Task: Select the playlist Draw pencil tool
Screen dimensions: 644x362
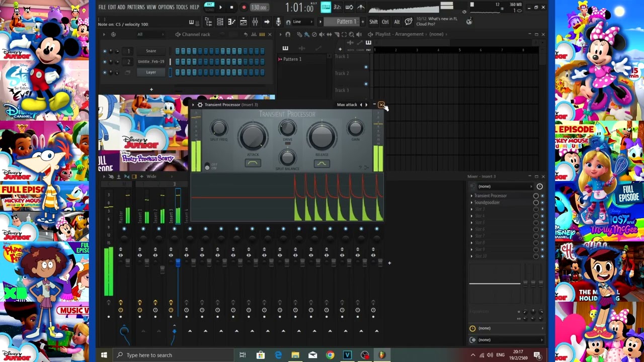Action: tap(299, 34)
